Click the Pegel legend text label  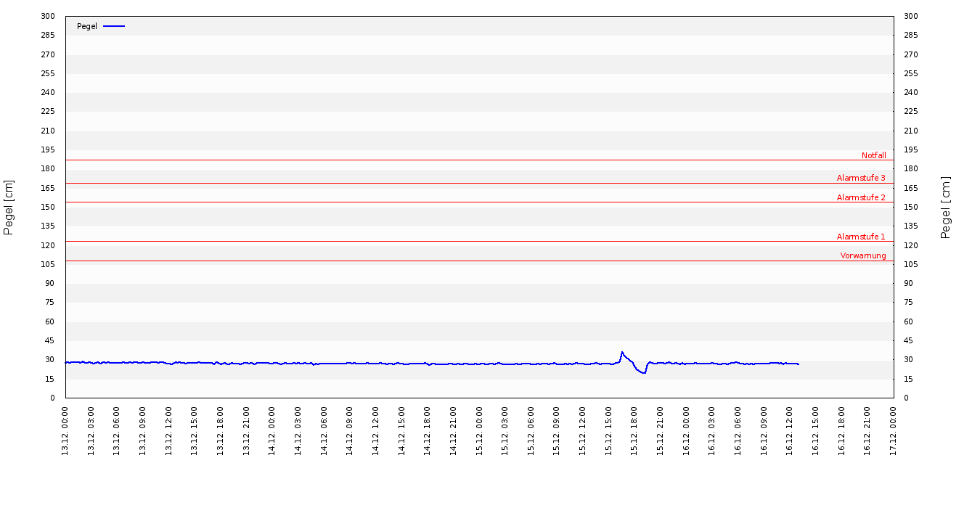pos(87,26)
